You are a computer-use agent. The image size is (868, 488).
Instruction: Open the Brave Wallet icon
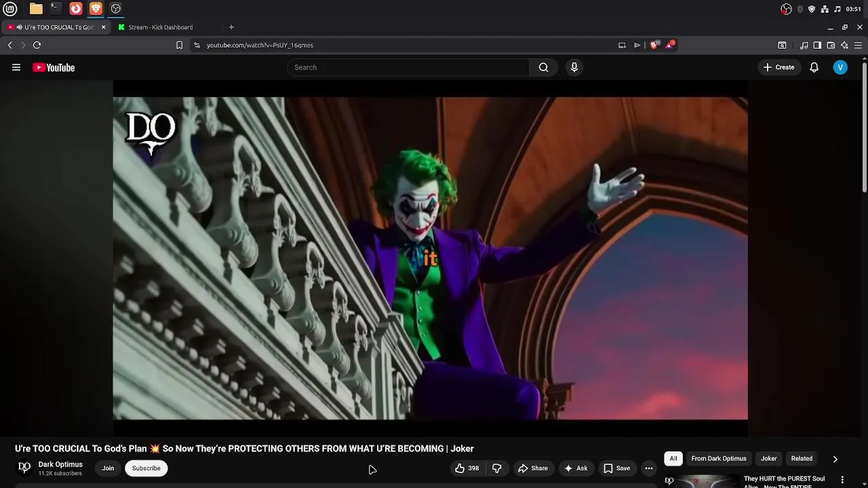pos(831,45)
